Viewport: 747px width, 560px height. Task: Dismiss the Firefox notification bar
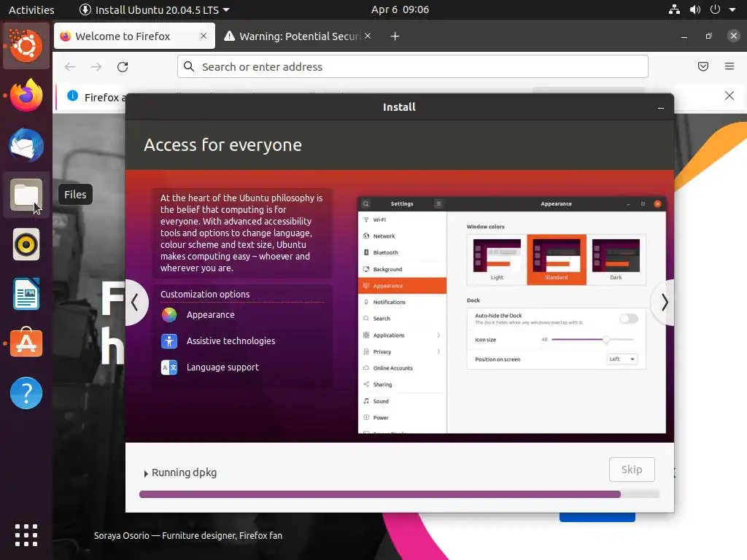(x=729, y=96)
